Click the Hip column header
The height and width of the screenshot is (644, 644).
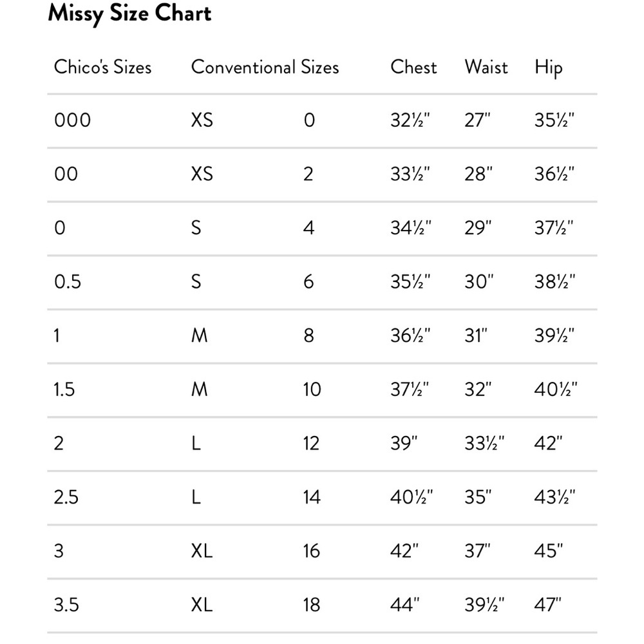pos(548,68)
